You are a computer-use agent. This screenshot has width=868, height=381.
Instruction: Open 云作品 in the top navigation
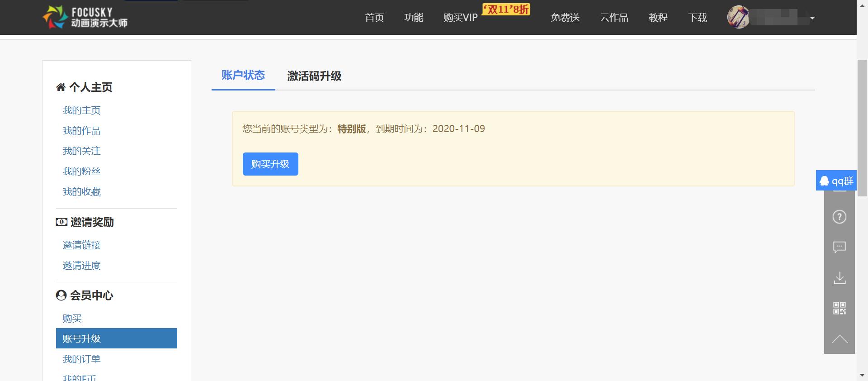tap(614, 18)
